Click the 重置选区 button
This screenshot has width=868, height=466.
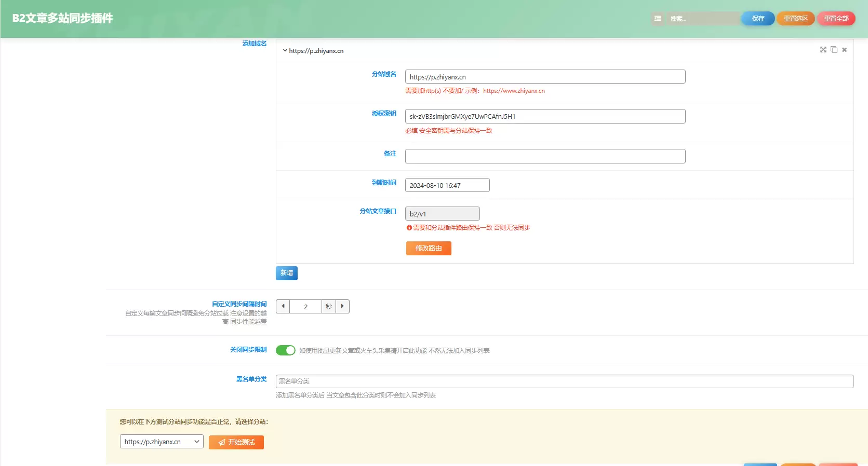coord(796,19)
